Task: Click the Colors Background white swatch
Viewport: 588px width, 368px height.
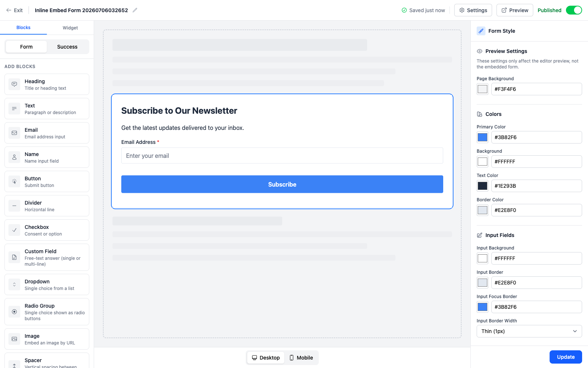Action: pos(483,162)
